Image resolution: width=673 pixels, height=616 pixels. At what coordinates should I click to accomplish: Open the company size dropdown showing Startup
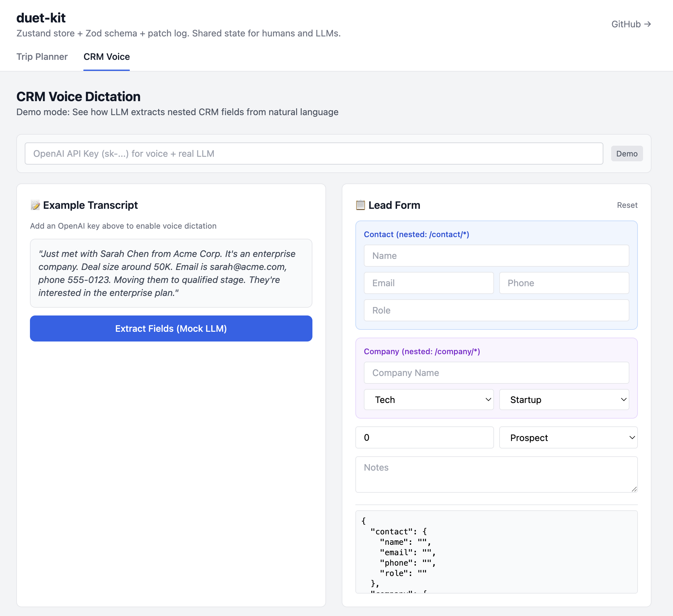(x=564, y=399)
